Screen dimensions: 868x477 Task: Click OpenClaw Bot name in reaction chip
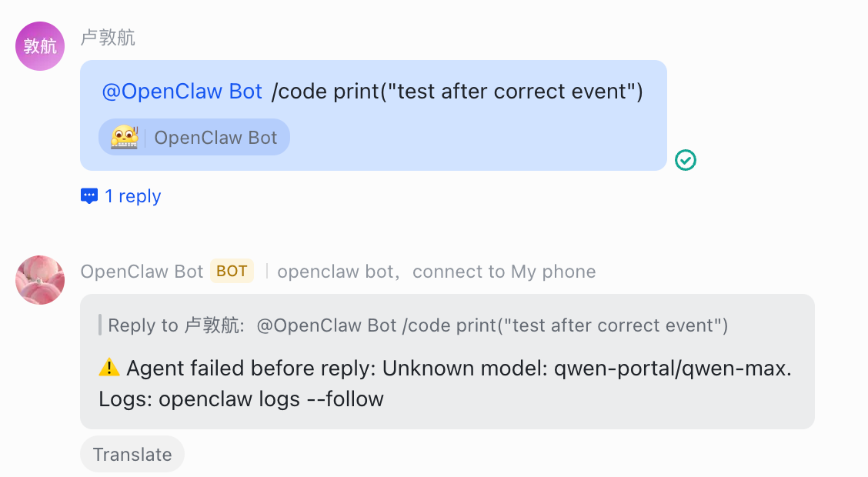pos(215,138)
